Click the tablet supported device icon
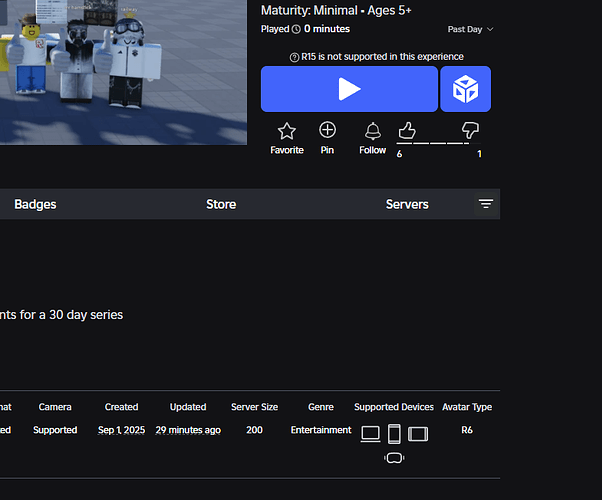This screenshot has width=602, height=500. point(418,434)
